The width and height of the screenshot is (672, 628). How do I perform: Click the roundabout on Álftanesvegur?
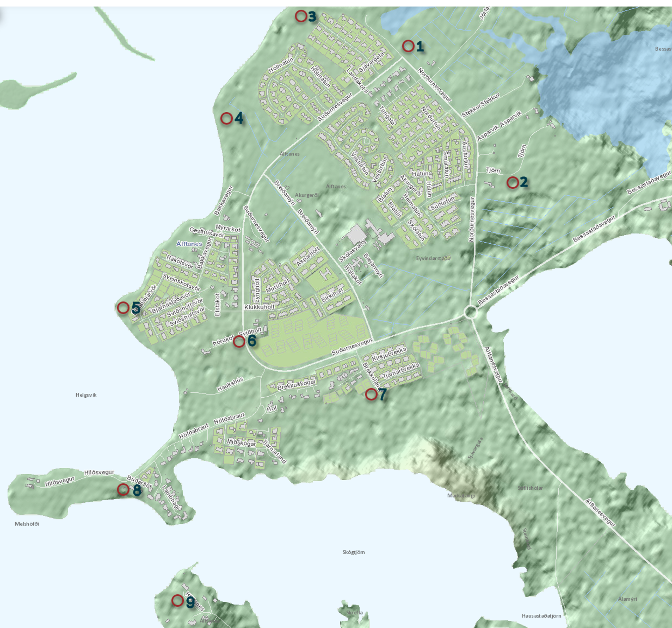471,312
